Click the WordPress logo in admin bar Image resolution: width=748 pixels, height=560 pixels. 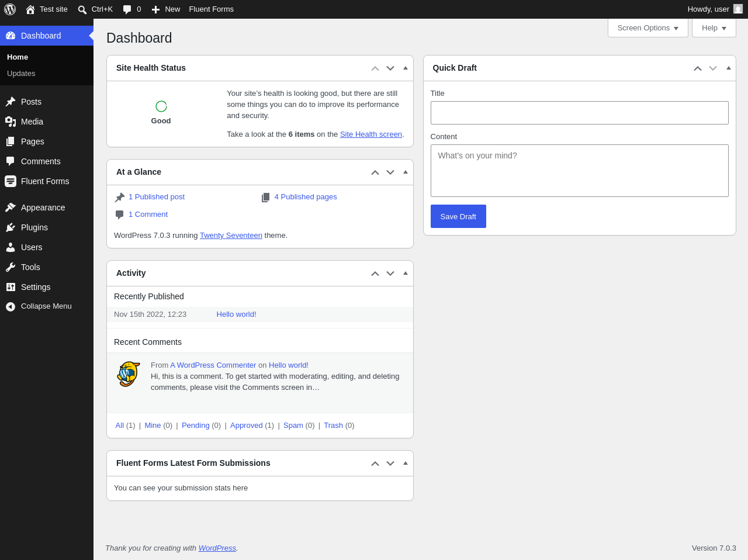[x=10, y=9]
